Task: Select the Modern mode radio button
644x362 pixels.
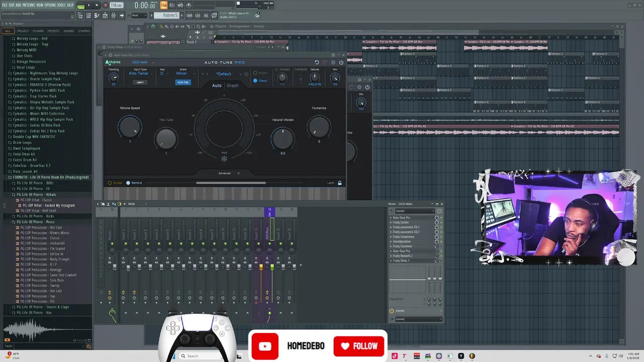Action: point(256,73)
